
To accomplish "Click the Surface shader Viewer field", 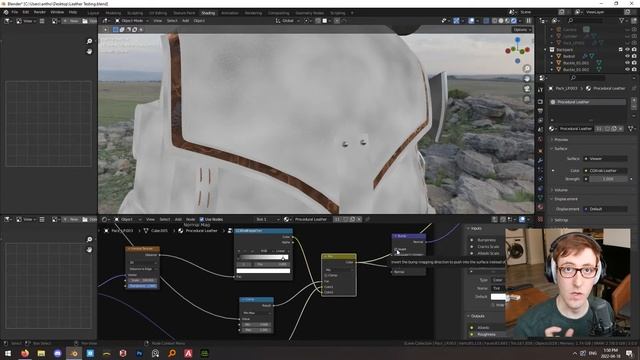I will pyautogui.click(x=605, y=158).
